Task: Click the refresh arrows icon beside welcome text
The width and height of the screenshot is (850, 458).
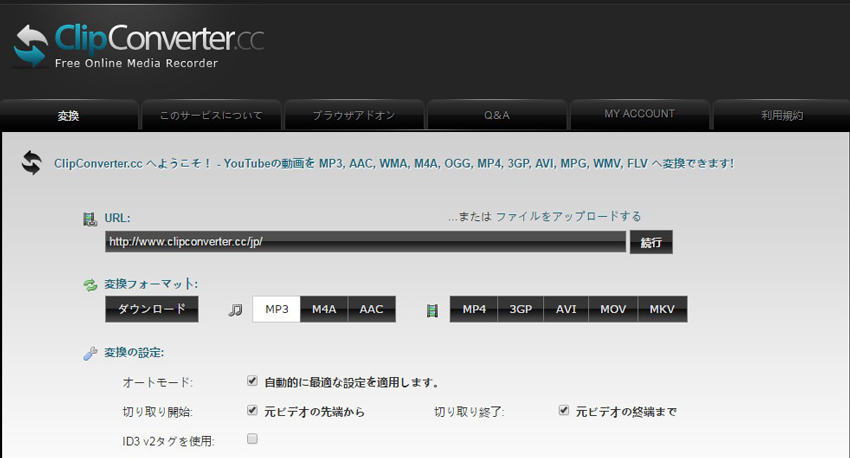Action: pyautogui.click(x=31, y=163)
